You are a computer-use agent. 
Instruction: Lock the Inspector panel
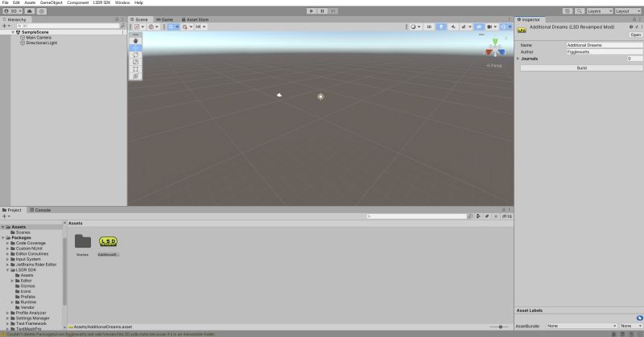pos(634,19)
